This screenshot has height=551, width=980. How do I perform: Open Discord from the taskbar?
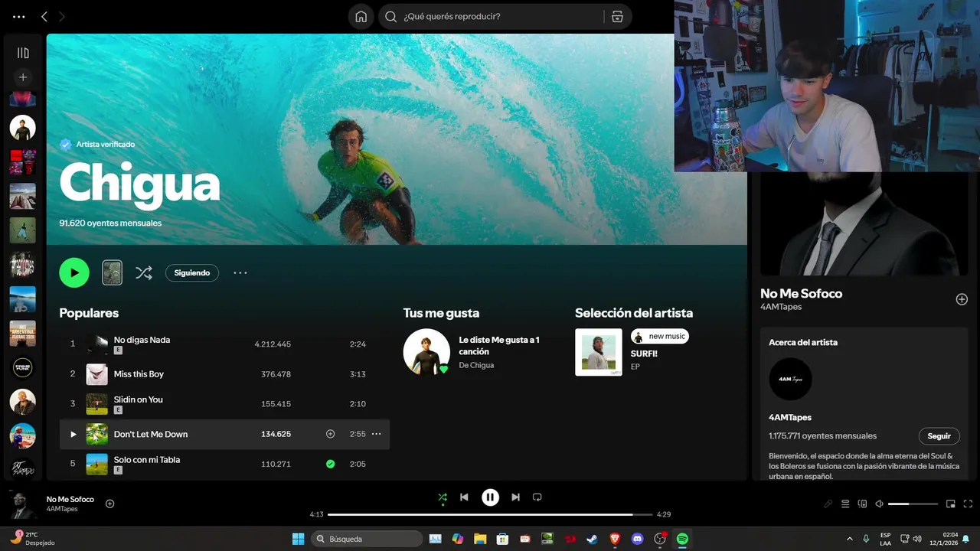coord(637,539)
